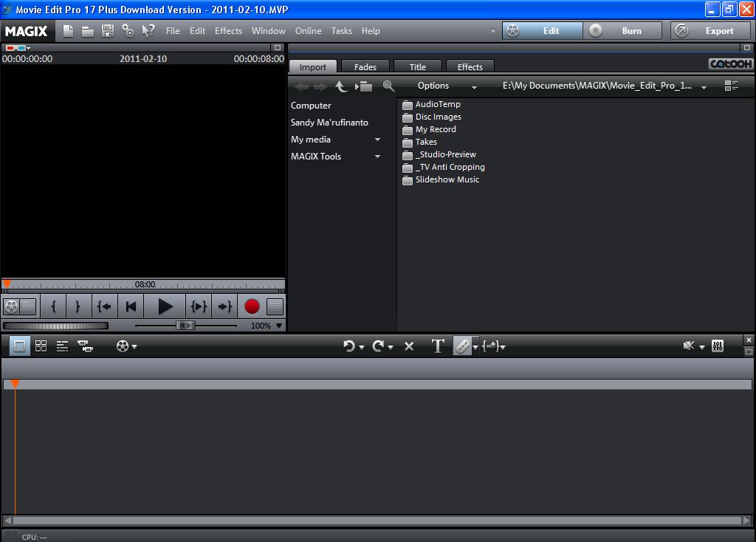The height and width of the screenshot is (542, 756).
Task: Open the insert mode dropdown arrow
Action: tap(503, 347)
